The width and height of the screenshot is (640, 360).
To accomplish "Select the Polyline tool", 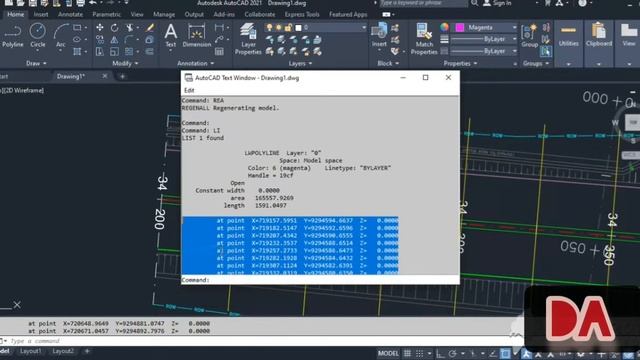I will tap(13, 36).
